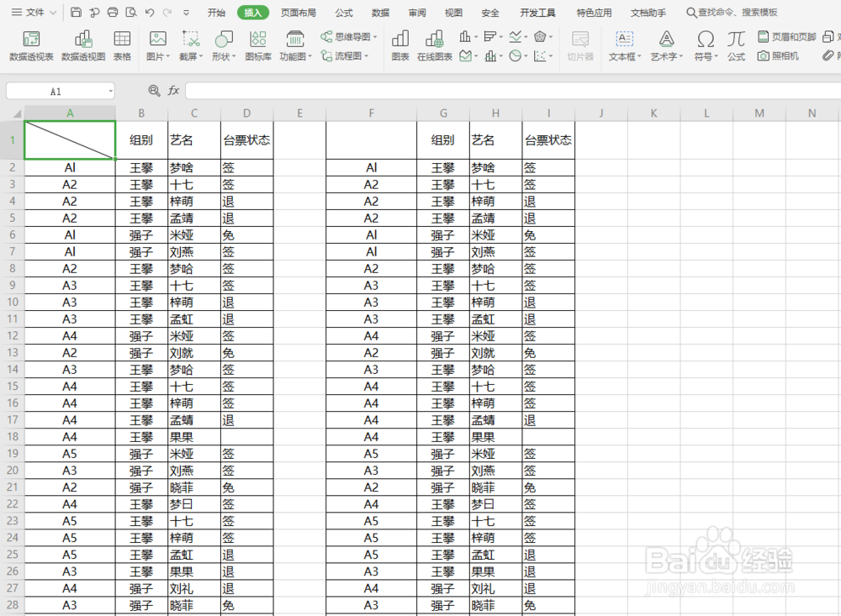This screenshot has height=616, width=841.
Task: Open the 功能图 dropdown
Action: coord(295,45)
